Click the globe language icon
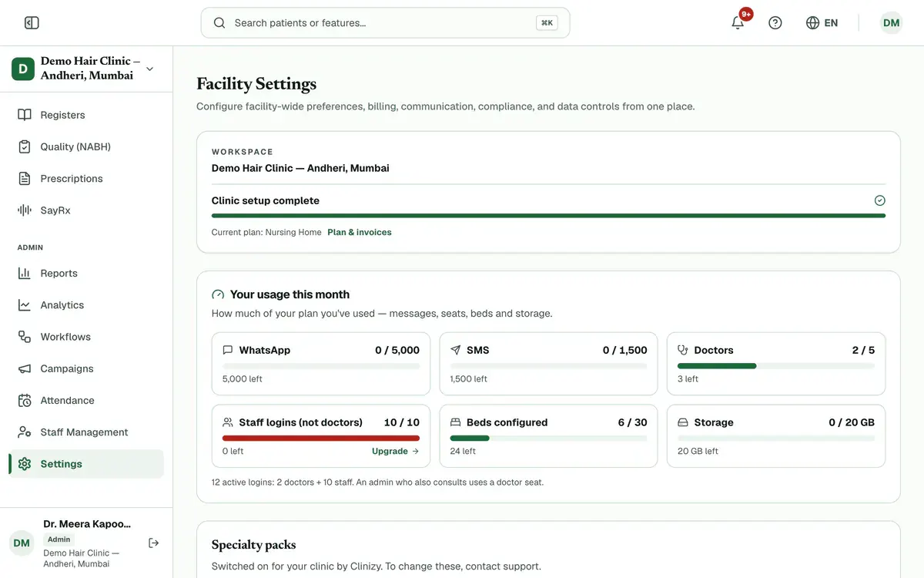The width and height of the screenshot is (924, 578). pos(812,23)
